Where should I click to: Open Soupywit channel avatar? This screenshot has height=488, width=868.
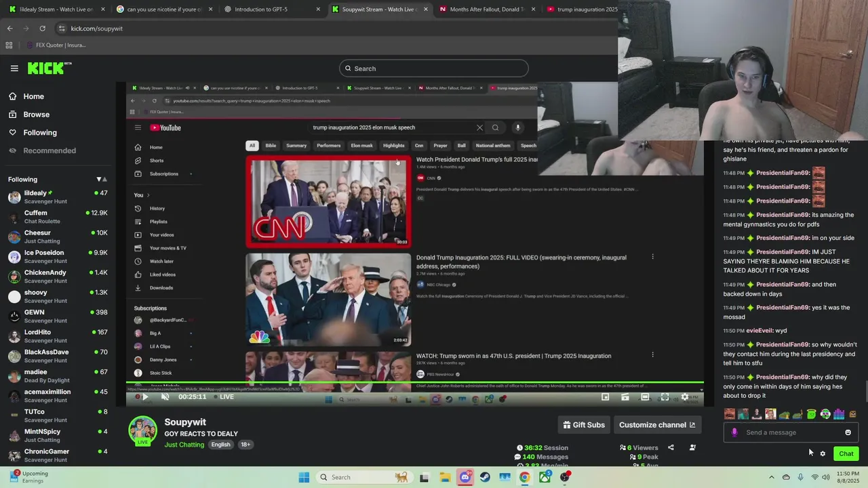click(142, 430)
